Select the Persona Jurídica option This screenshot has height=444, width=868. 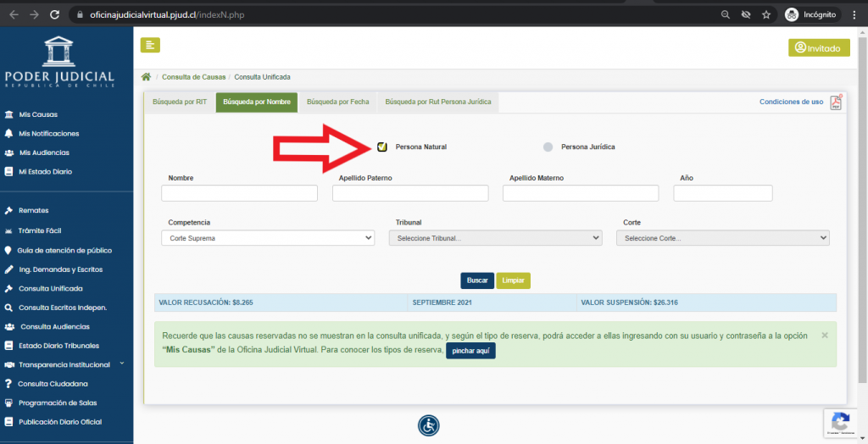(548, 147)
